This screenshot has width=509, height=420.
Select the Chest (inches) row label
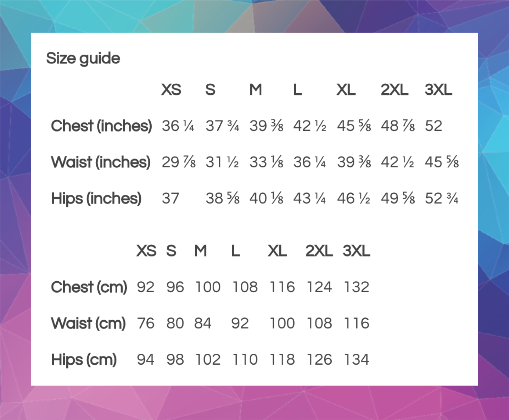point(101,126)
